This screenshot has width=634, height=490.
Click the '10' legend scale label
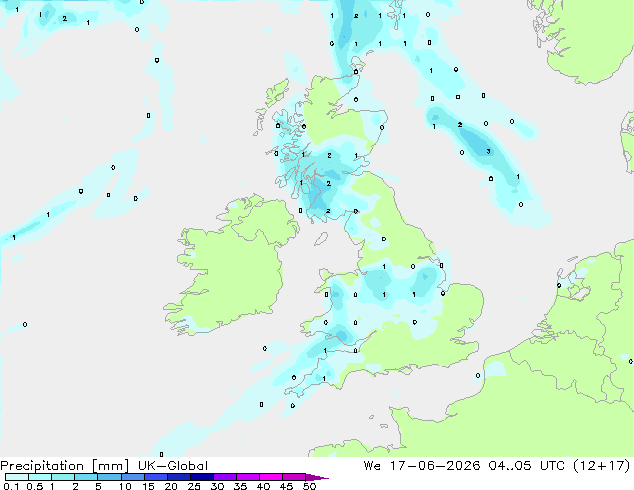tap(125, 486)
